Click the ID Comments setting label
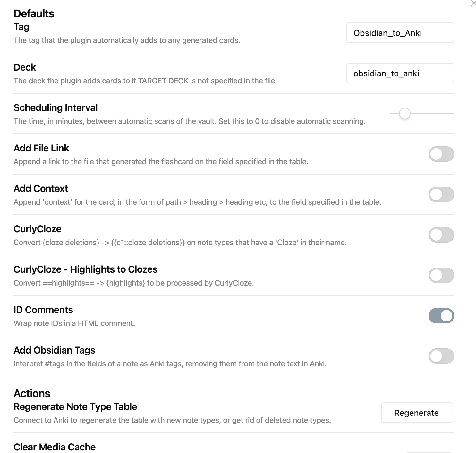This screenshot has height=453, width=476. (43, 310)
